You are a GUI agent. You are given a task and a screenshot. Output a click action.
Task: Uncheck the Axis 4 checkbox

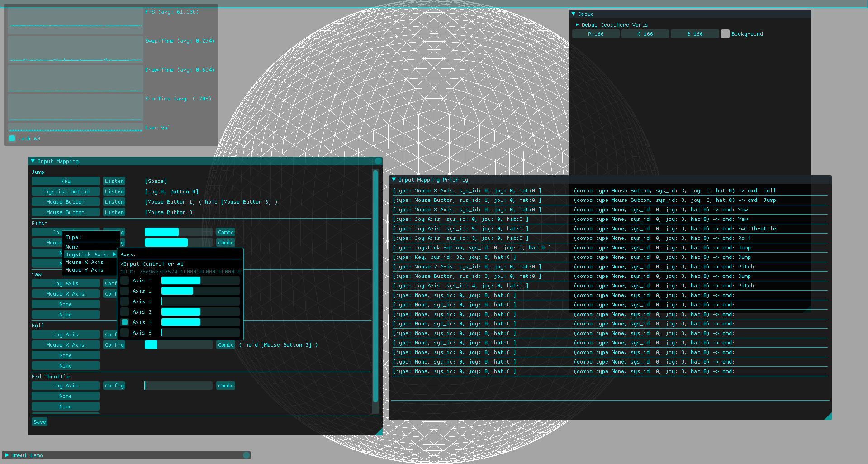pyautogui.click(x=125, y=322)
